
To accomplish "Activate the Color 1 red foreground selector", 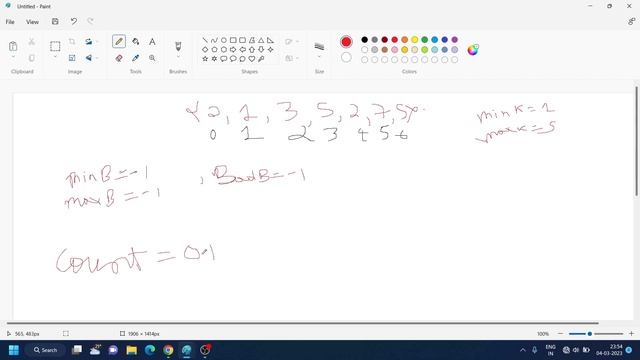I will (x=346, y=42).
